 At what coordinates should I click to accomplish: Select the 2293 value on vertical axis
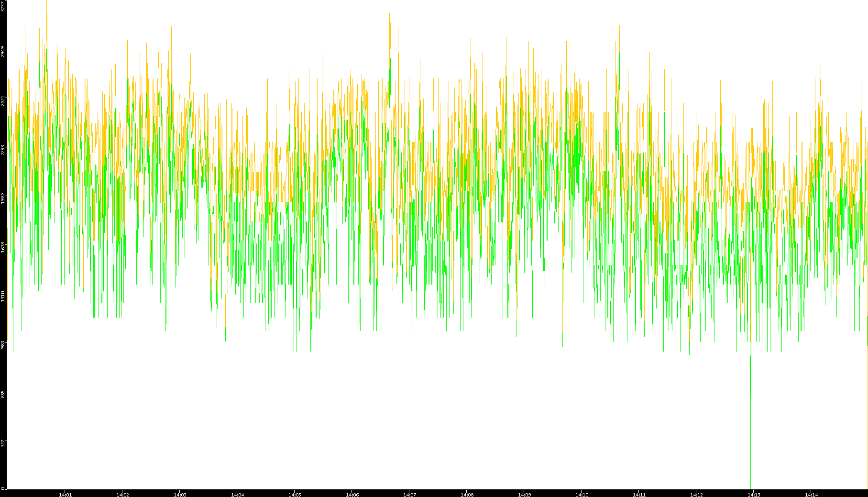click(3, 150)
